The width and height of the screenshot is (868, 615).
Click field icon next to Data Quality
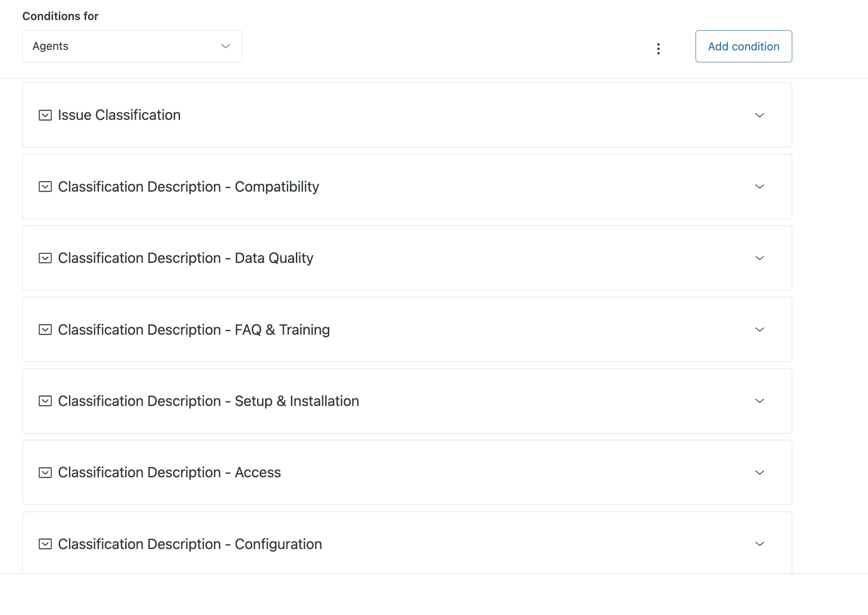coord(45,258)
